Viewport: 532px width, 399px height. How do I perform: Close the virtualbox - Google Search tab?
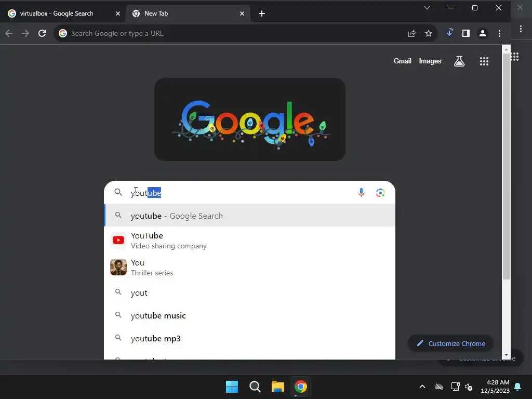(x=118, y=14)
